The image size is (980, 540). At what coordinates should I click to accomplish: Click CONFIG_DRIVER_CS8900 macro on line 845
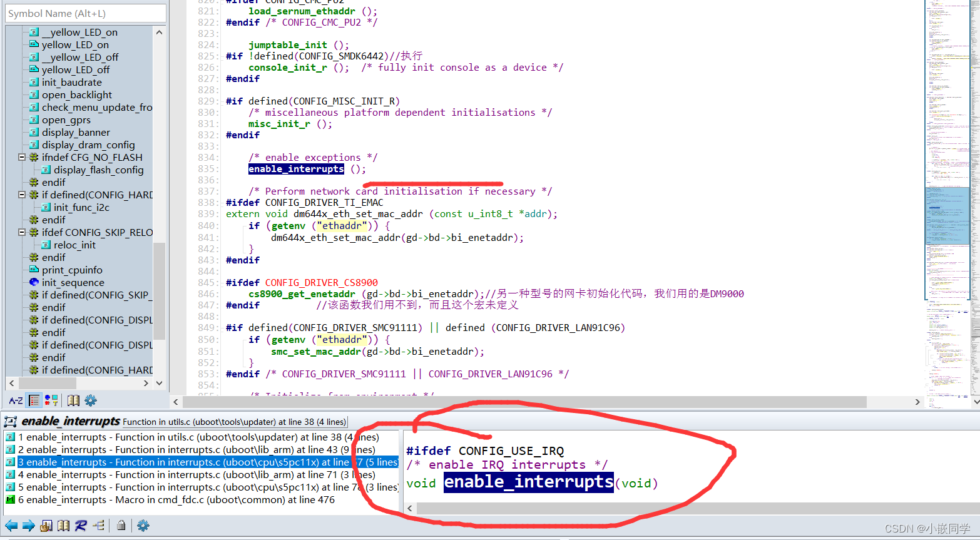pos(322,283)
